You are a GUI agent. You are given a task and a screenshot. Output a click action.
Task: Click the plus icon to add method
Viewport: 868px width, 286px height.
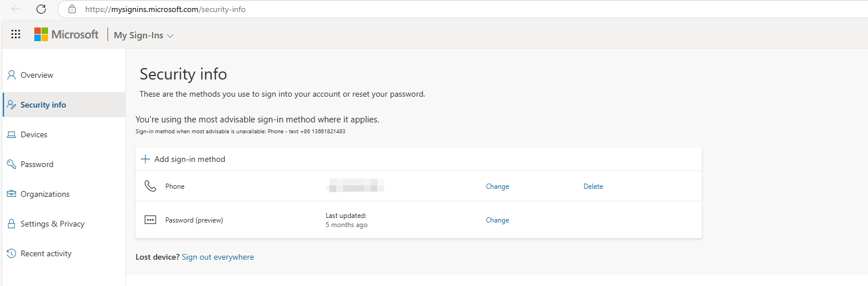coord(145,159)
